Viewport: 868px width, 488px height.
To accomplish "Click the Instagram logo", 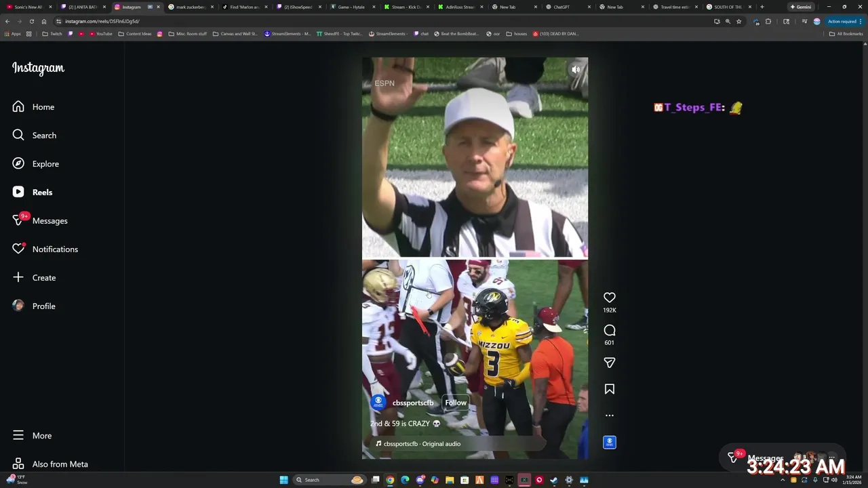I will coord(38,68).
